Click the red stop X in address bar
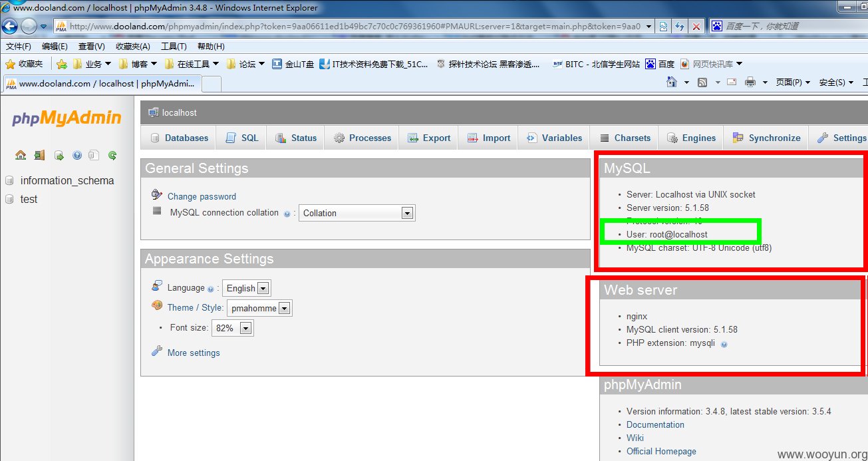Screen dimensions: 868x461 pyautogui.click(x=696, y=27)
